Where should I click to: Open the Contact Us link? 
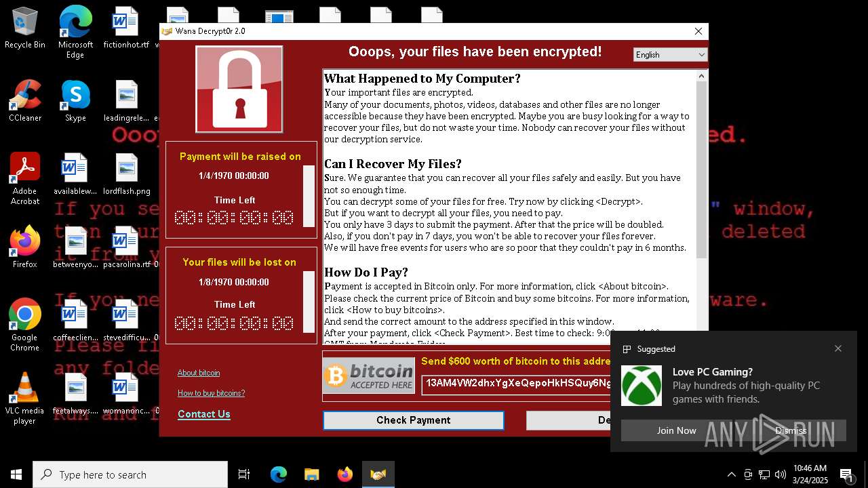pyautogui.click(x=204, y=414)
